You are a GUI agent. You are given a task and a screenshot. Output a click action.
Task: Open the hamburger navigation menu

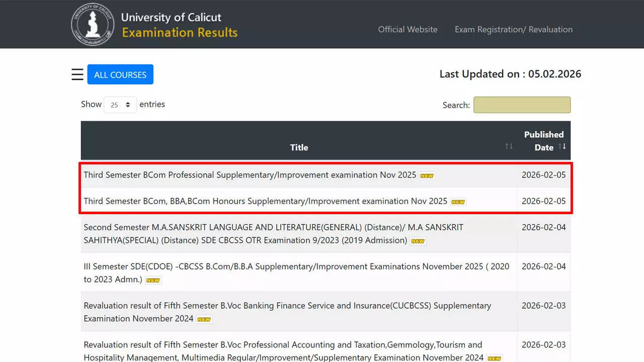click(x=77, y=74)
